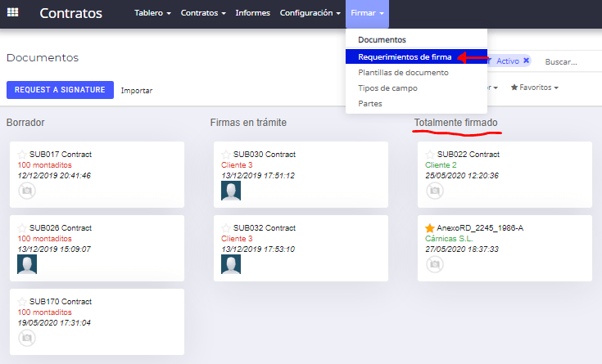Click camera placeholder icon on SUB017 card

click(x=27, y=191)
